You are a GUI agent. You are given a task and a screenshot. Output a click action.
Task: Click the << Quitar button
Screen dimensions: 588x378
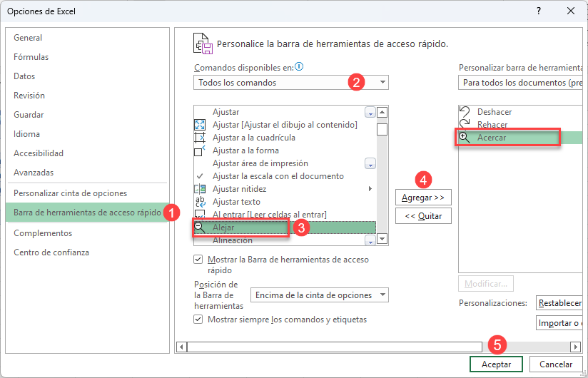(423, 216)
